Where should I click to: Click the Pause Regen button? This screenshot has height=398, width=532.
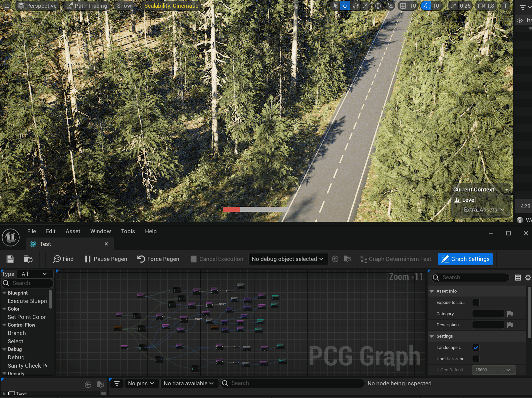coord(106,259)
